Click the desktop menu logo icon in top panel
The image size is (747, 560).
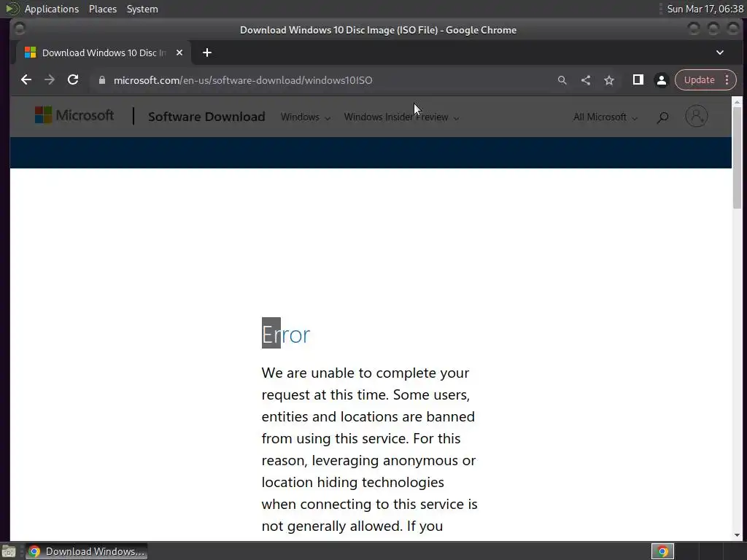tap(12, 9)
